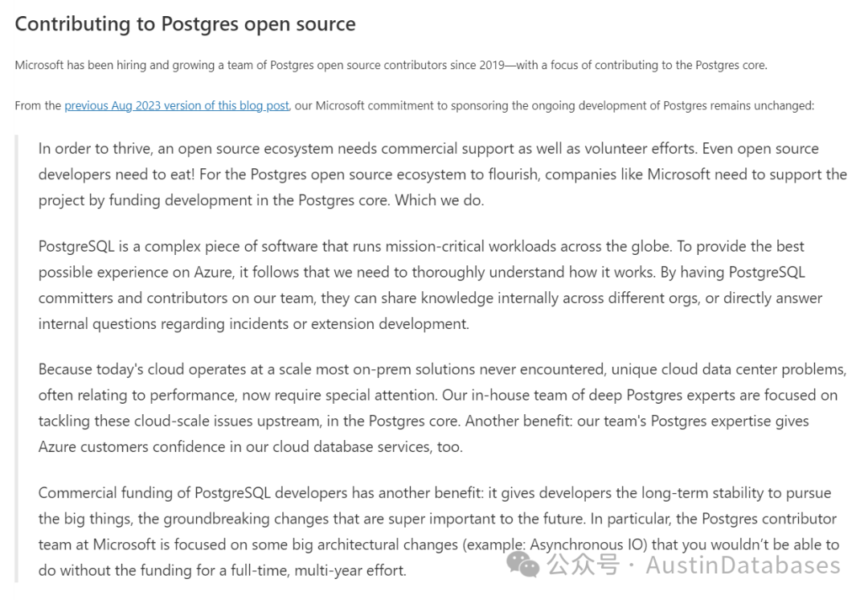Click the AustinDatabases watermark text
Screen dimensions: 868x600
[x=743, y=565]
